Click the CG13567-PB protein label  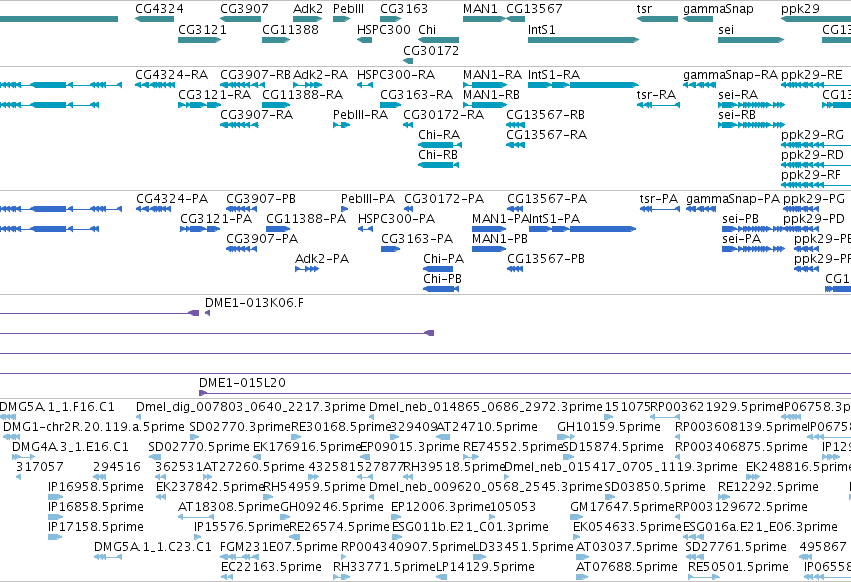pos(546,259)
